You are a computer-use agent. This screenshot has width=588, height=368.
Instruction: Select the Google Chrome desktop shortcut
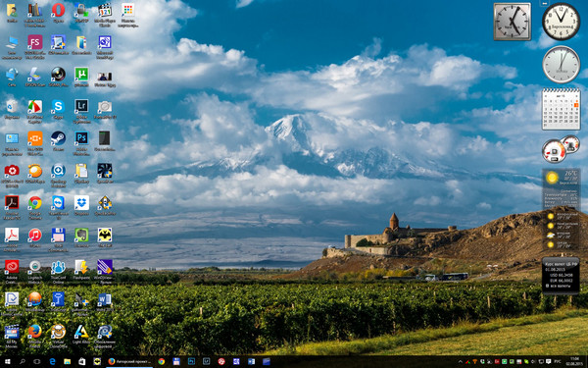35,203
